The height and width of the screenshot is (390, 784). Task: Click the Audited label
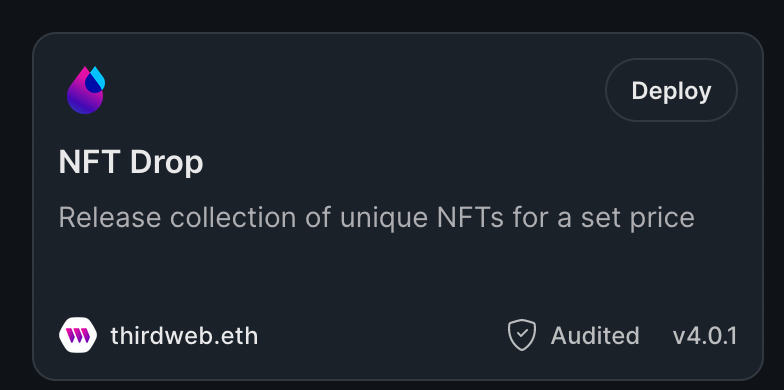pyautogui.click(x=594, y=336)
